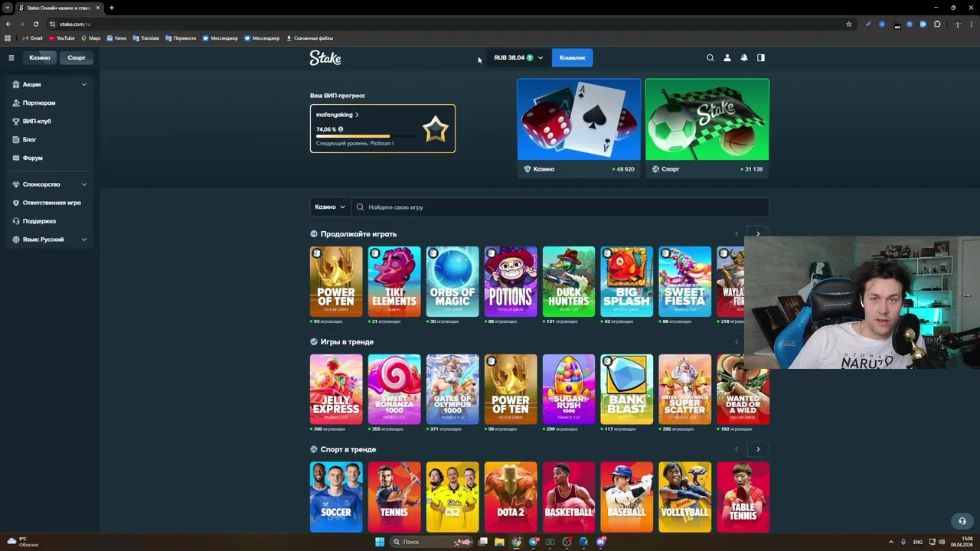Image resolution: width=980 pixels, height=551 pixels.
Task: Open Big Splash game
Action: (627, 282)
